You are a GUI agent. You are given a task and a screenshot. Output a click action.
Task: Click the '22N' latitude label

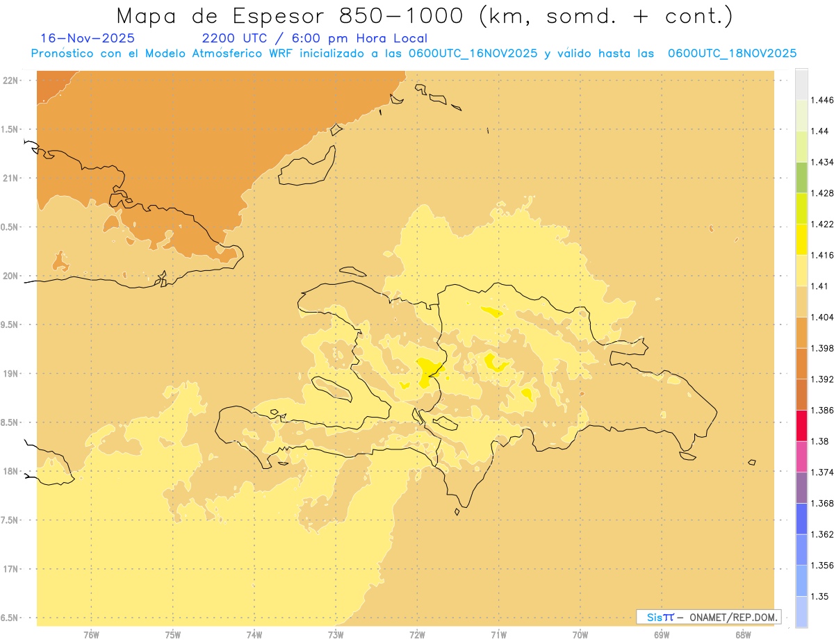[10, 80]
